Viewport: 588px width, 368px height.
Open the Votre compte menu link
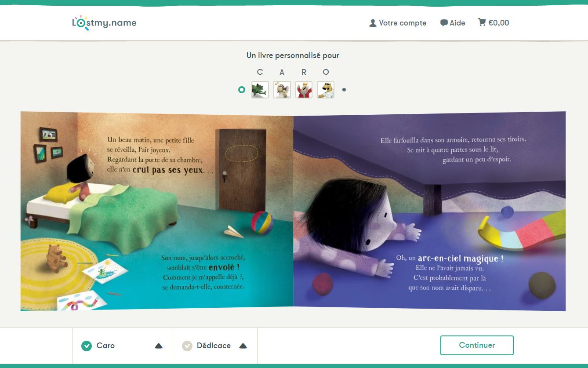[398, 23]
